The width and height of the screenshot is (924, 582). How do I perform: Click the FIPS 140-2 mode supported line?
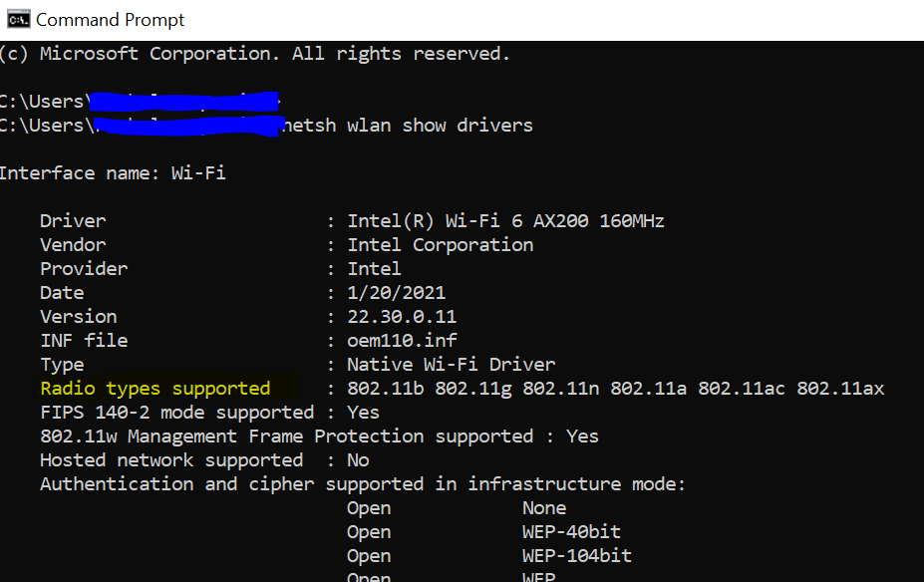tap(209, 413)
